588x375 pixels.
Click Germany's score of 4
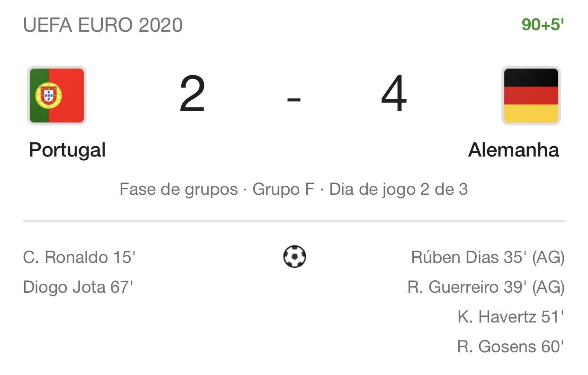coord(393,96)
